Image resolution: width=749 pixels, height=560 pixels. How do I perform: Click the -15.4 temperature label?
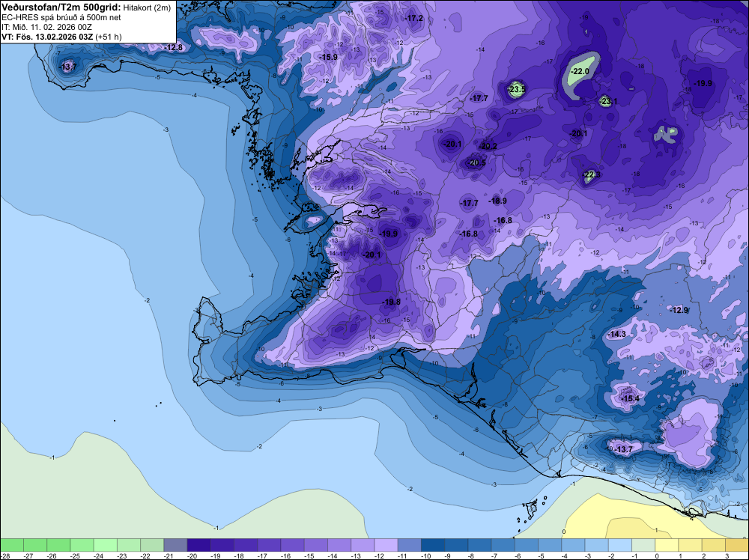click(630, 398)
